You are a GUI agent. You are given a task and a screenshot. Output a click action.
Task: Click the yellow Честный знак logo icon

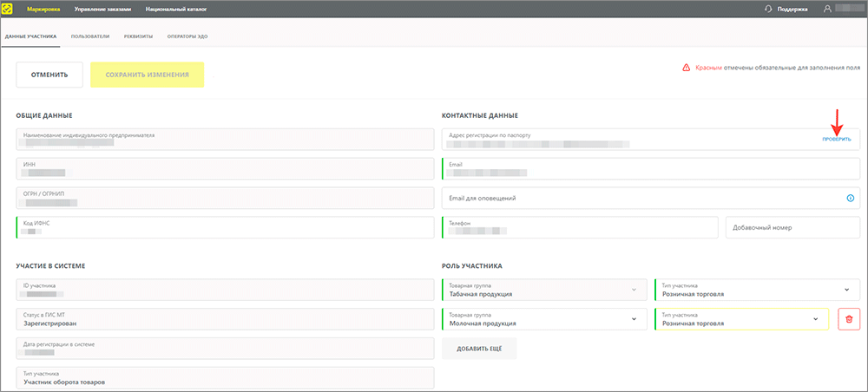tap(7, 9)
